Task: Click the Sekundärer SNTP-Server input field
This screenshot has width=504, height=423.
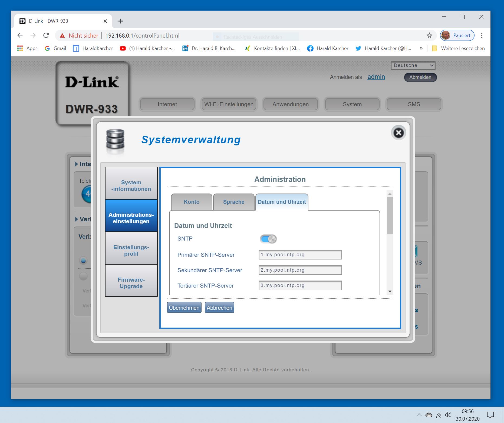Action: [x=300, y=270]
